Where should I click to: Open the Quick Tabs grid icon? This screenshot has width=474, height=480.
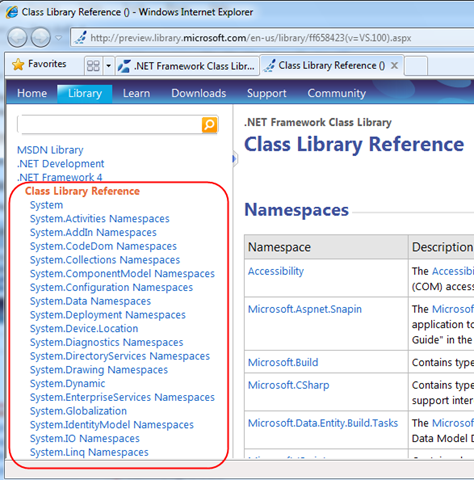[93, 66]
